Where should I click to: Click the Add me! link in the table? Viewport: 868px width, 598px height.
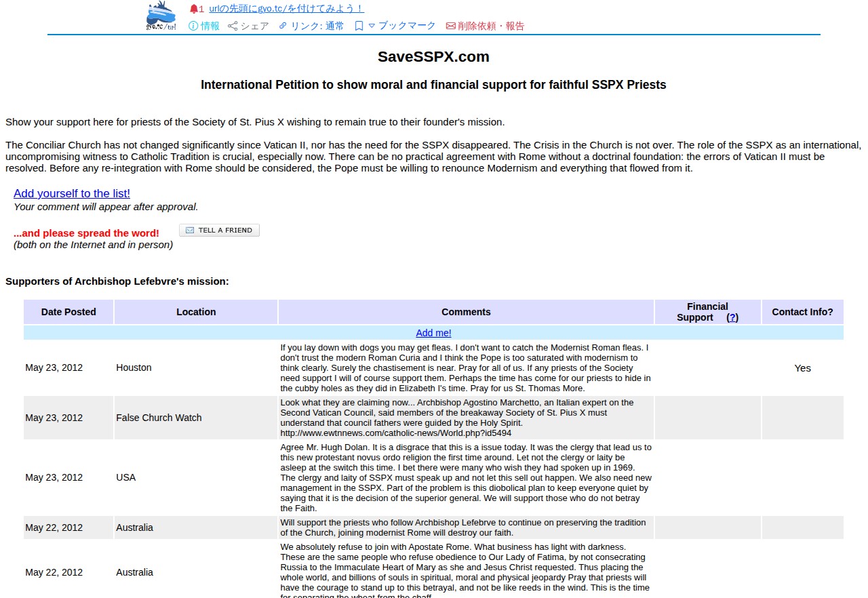433,333
